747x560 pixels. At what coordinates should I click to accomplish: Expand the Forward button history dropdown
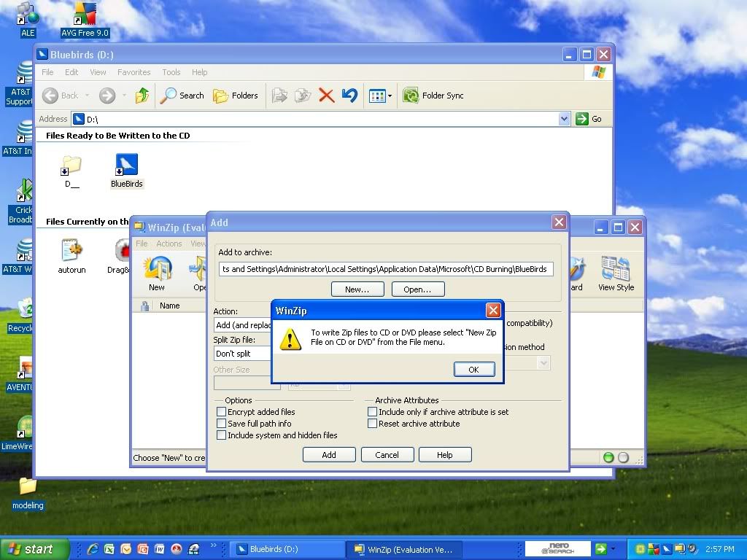tap(124, 96)
